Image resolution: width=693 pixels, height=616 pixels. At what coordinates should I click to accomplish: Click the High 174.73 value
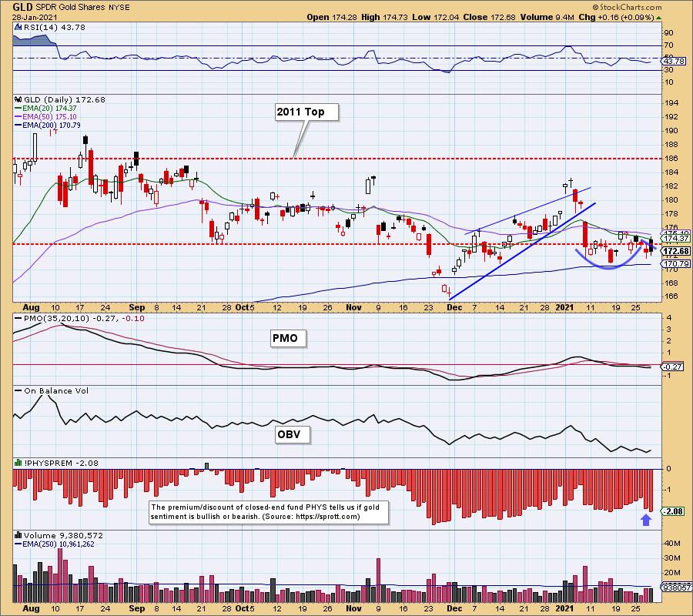pos(384,17)
